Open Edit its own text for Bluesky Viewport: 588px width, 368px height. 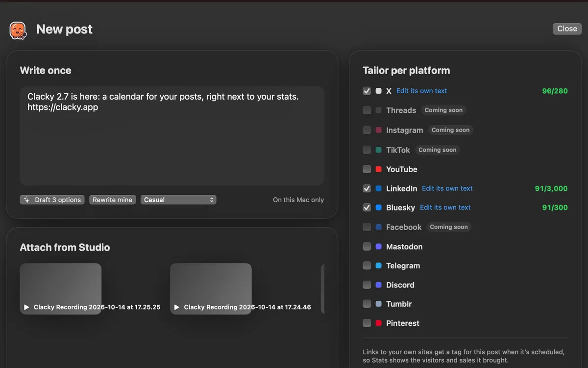pos(445,208)
